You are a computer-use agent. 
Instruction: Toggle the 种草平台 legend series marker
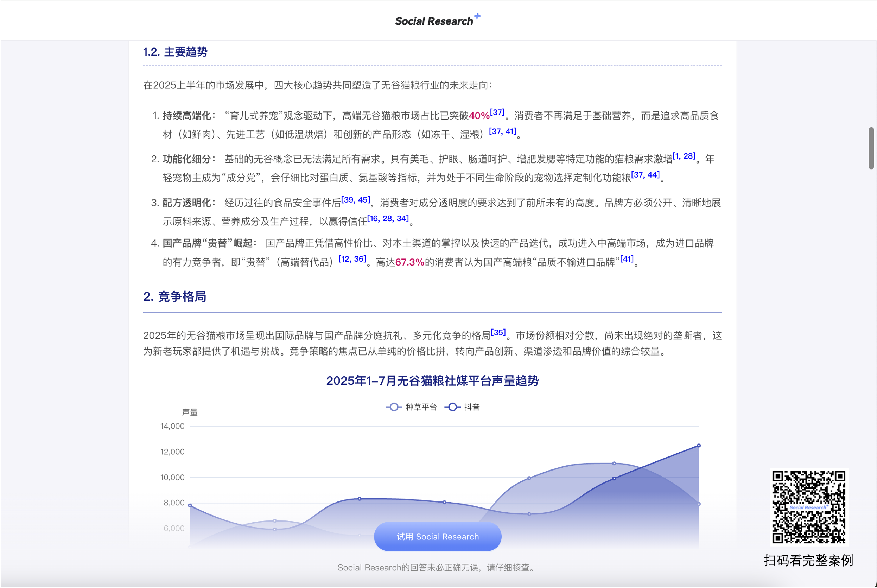point(394,407)
